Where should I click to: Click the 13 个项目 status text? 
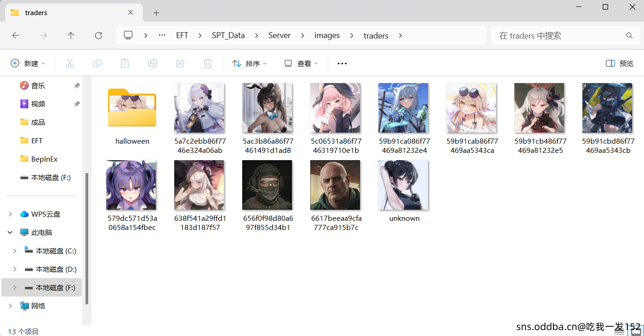(x=23, y=331)
